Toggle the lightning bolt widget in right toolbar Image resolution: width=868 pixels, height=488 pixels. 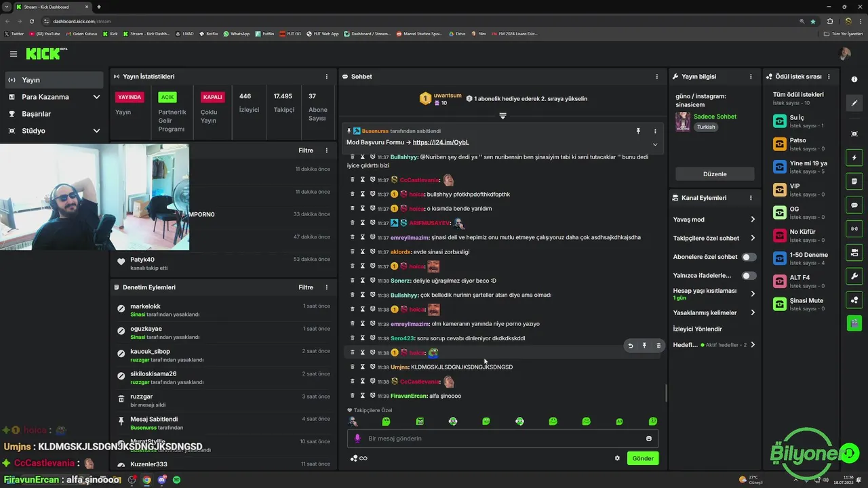(854, 158)
